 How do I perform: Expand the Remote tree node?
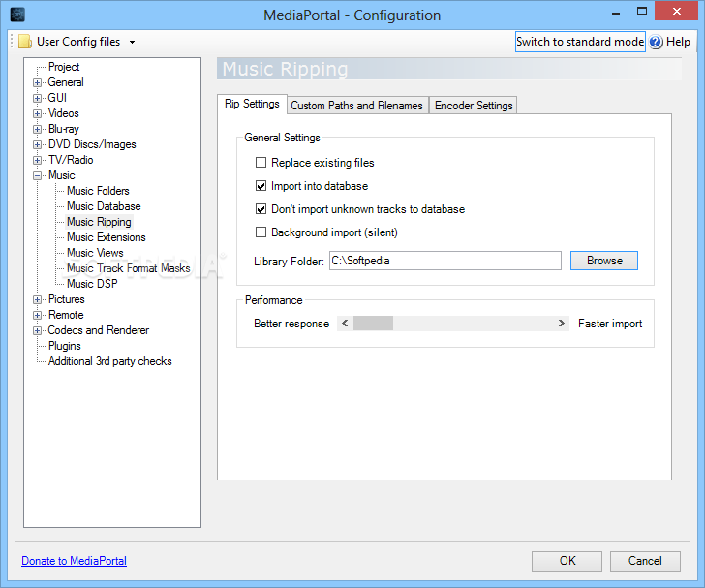tap(38, 316)
